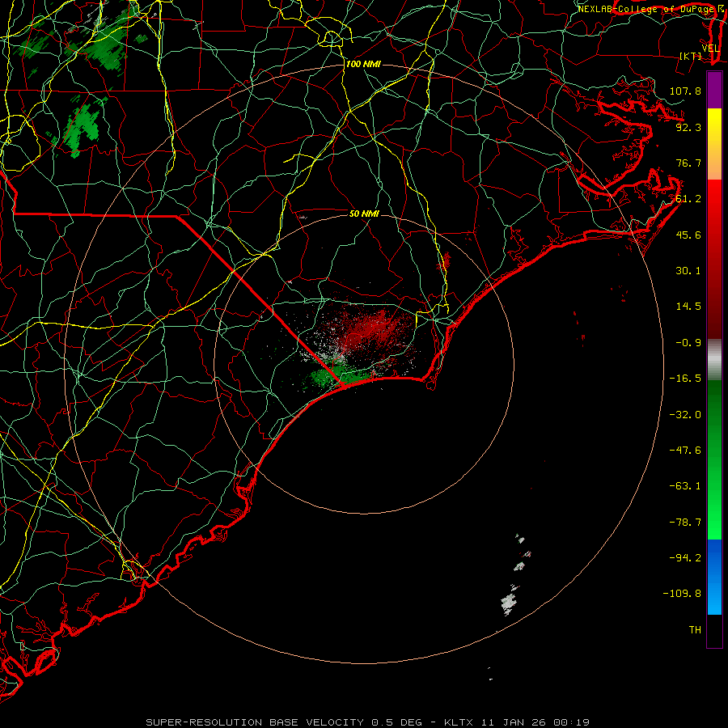The height and width of the screenshot is (728, 728).
Task: Select the -32.0 velocity scale value
Action: tap(685, 415)
